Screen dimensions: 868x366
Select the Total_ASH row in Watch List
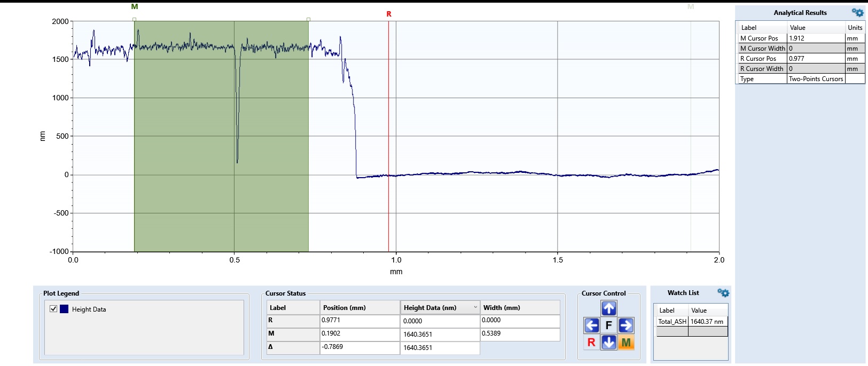coord(690,322)
